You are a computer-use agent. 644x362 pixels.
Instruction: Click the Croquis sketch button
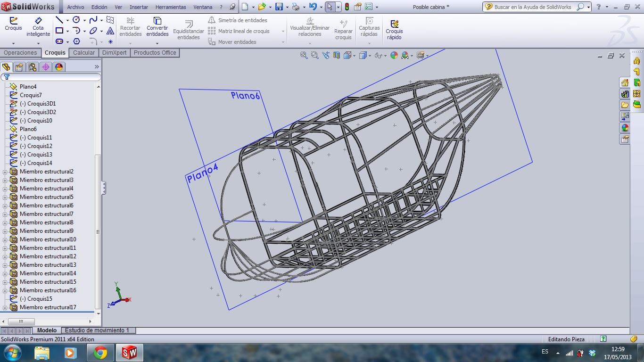click(x=13, y=24)
